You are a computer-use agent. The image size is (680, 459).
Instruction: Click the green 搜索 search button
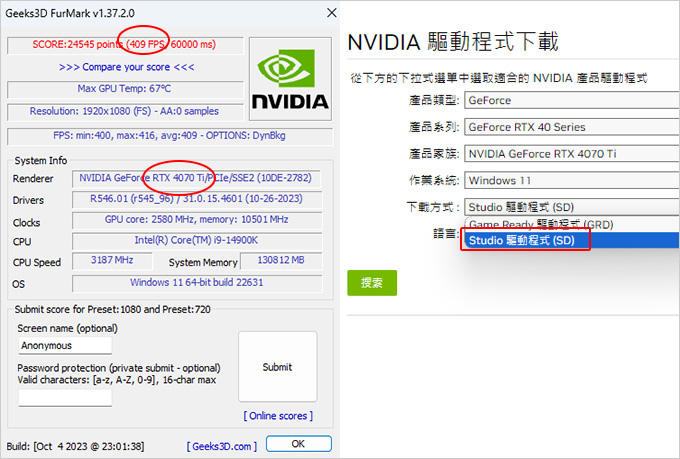coord(372,283)
